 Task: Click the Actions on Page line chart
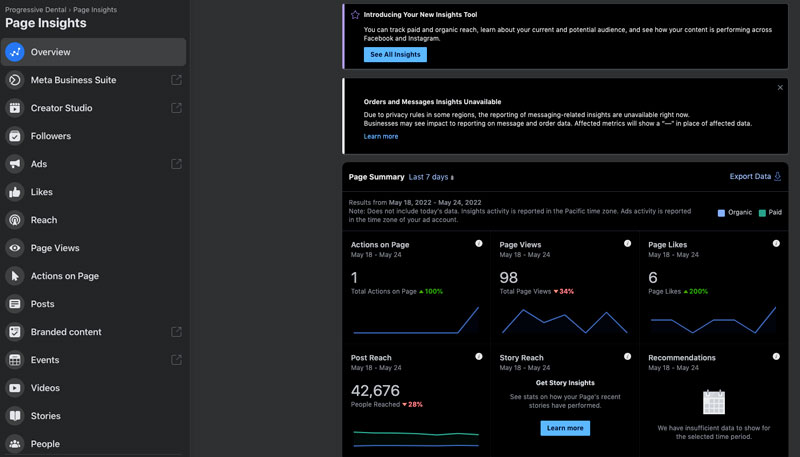416,320
